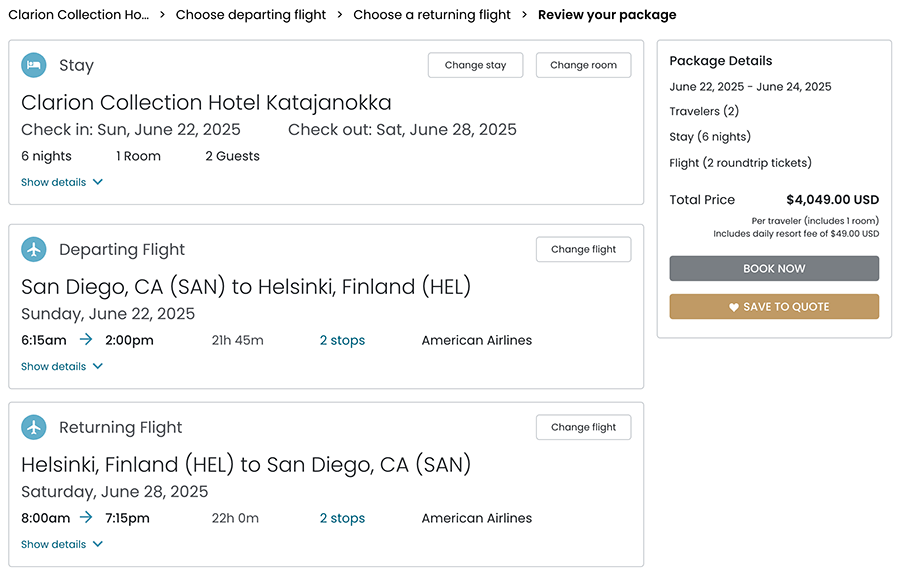
Task: Expand Show details for the departing flight
Action: pyautogui.click(x=62, y=366)
